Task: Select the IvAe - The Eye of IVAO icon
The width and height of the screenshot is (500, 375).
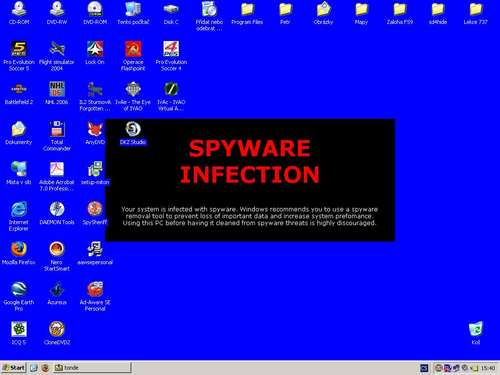Action: 133,89
